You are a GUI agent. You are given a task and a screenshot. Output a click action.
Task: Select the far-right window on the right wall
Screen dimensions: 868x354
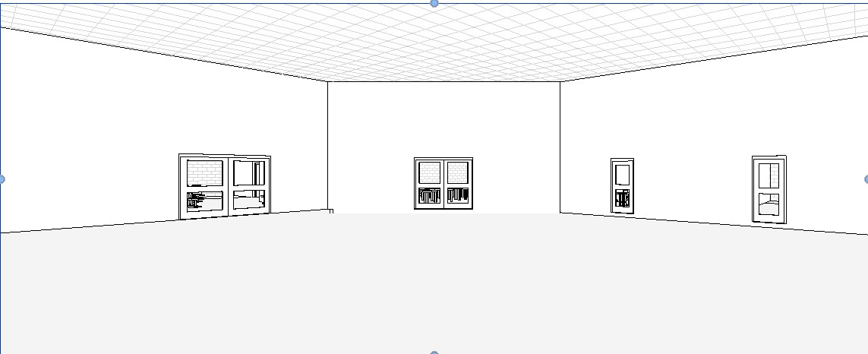click(x=769, y=189)
